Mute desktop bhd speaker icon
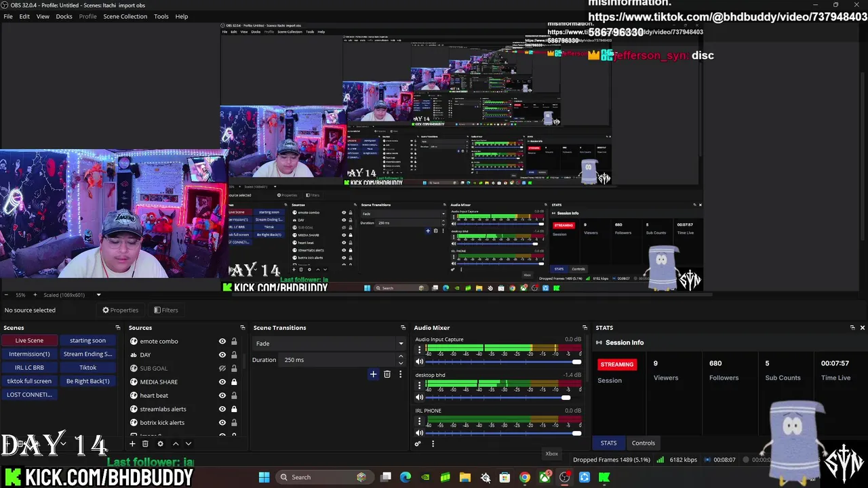The image size is (868, 488). 420,397
